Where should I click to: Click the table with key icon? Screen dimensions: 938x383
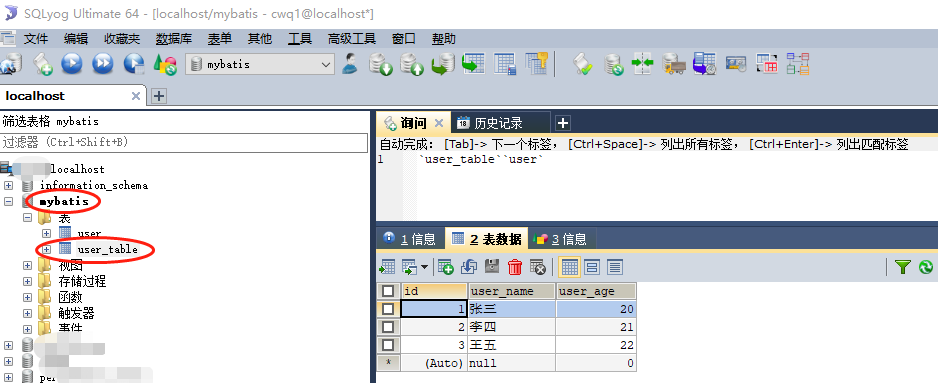point(537,64)
